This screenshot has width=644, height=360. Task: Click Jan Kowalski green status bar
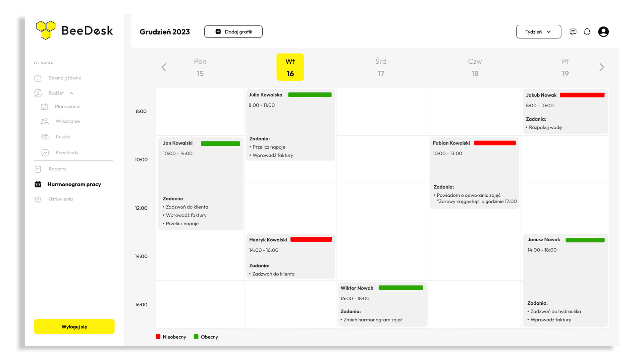tap(220, 143)
